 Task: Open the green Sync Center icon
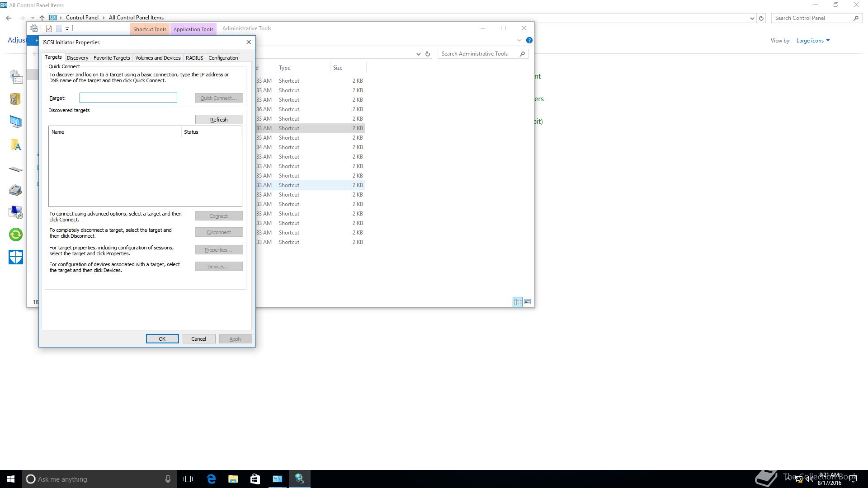[x=16, y=235]
